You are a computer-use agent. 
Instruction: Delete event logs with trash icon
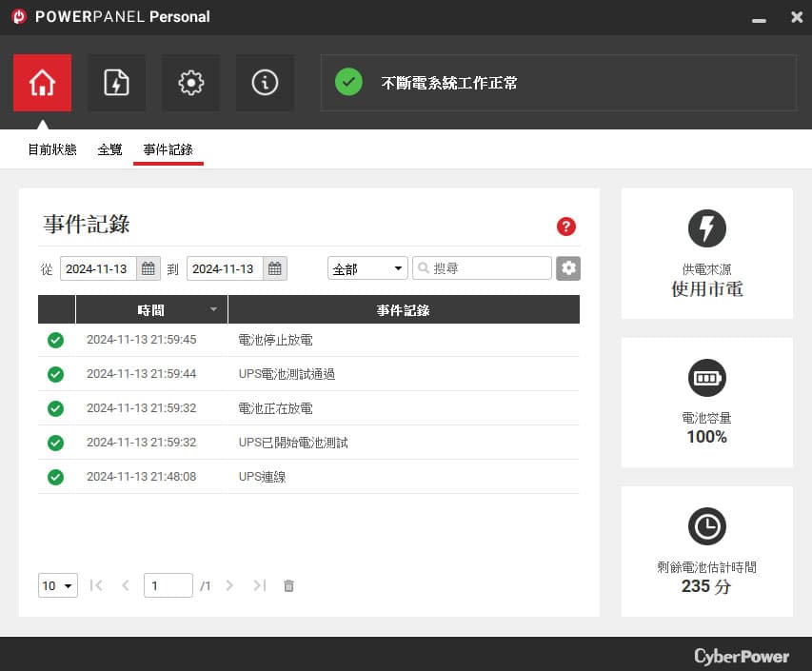(x=289, y=585)
